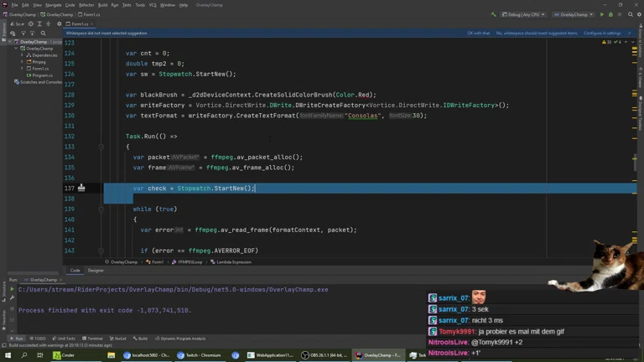
Task: Open solution explorer options gear
Action: [x=60, y=23]
